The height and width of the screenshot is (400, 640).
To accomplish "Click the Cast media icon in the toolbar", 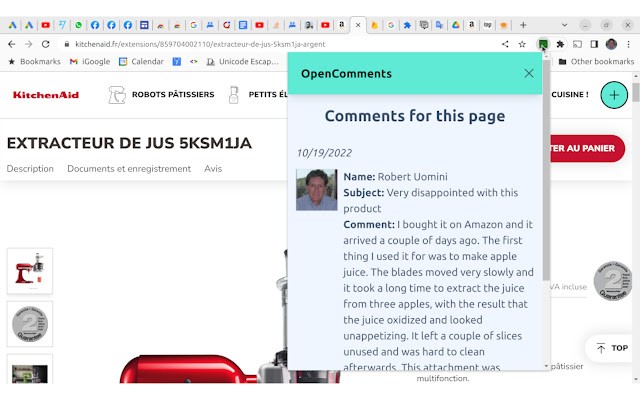I will tap(577, 44).
